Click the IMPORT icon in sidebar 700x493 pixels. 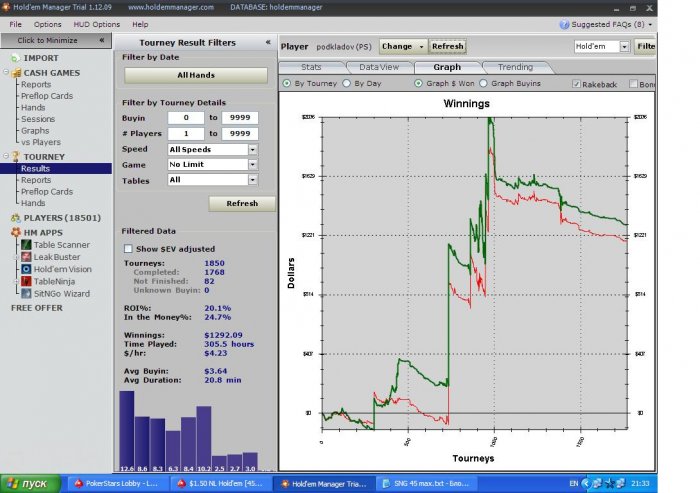pos(15,58)
